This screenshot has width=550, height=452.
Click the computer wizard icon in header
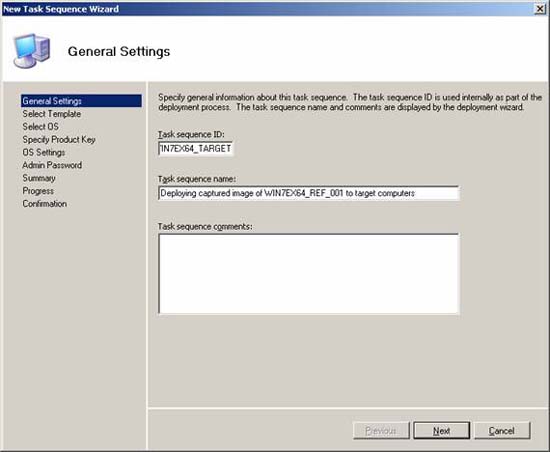[32, 51]
